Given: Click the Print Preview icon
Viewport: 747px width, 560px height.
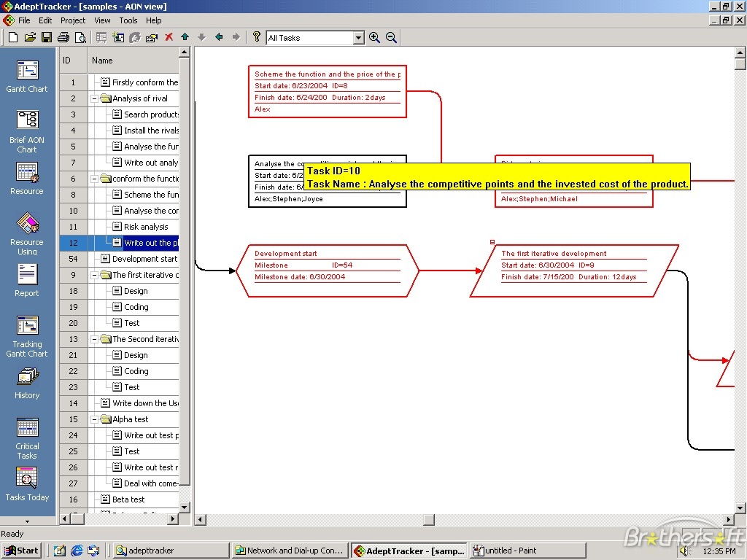Looking at the screenshot, I should [x=80, y=37].
